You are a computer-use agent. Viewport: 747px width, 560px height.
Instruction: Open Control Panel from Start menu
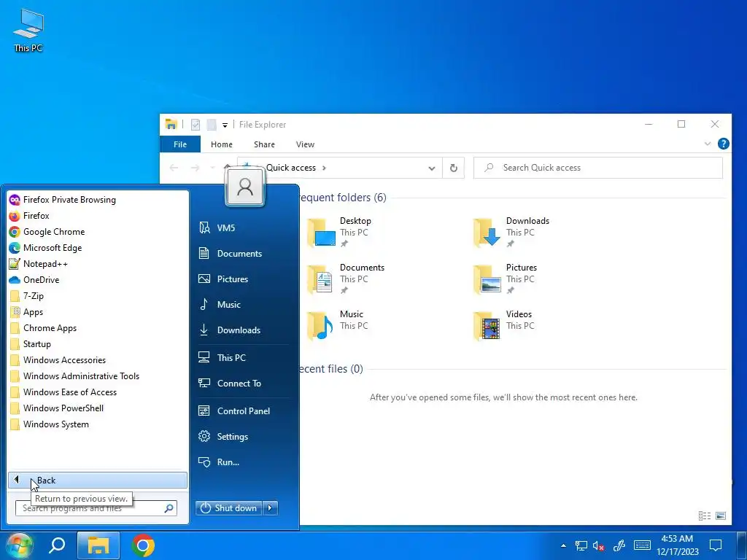click(243, 411)
